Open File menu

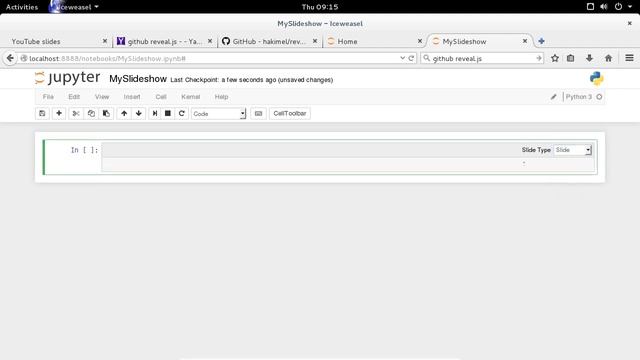[48, 97]
